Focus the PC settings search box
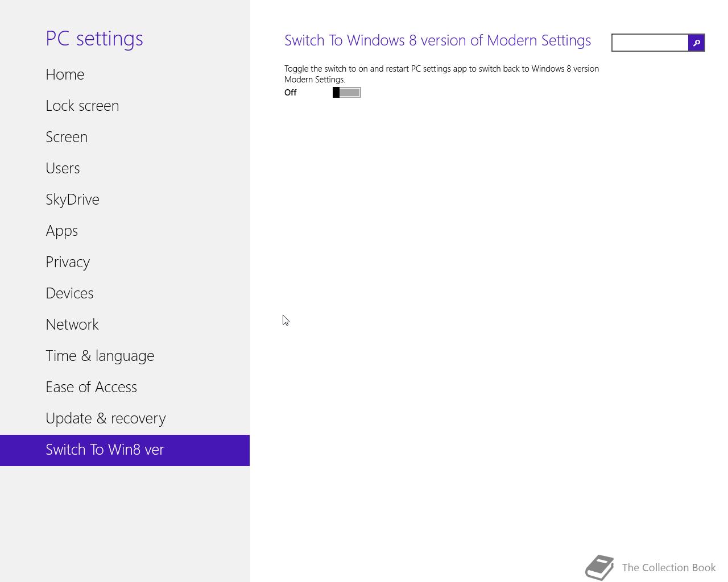728x582 pixels. coord(650,43)
